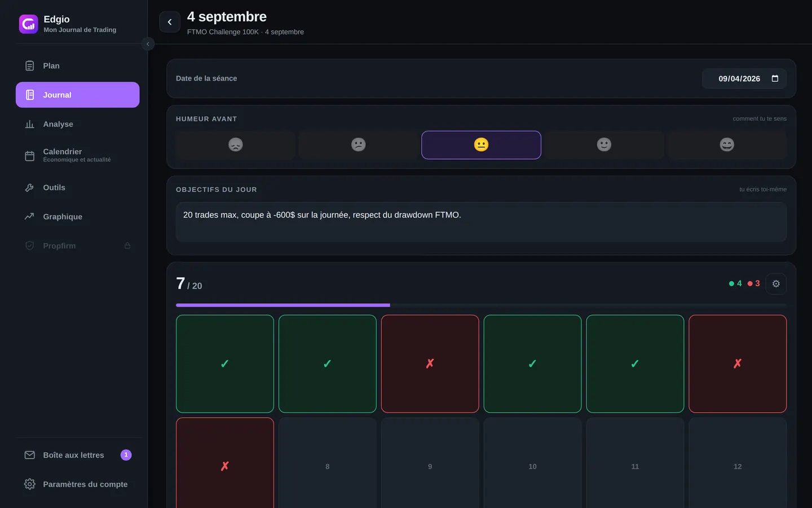
Task: Toggle the third trade tile marked lost
Action: pyautogui.click(x=430, y=364)
